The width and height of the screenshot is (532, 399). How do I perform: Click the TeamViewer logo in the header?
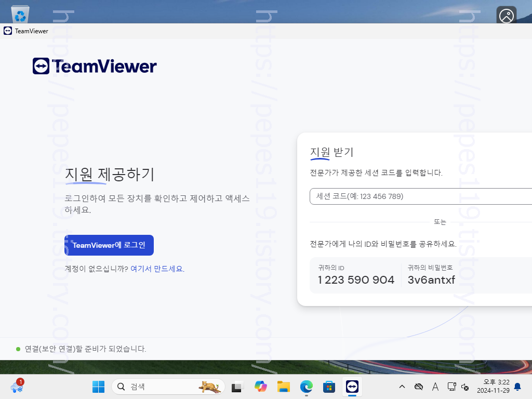95,66
